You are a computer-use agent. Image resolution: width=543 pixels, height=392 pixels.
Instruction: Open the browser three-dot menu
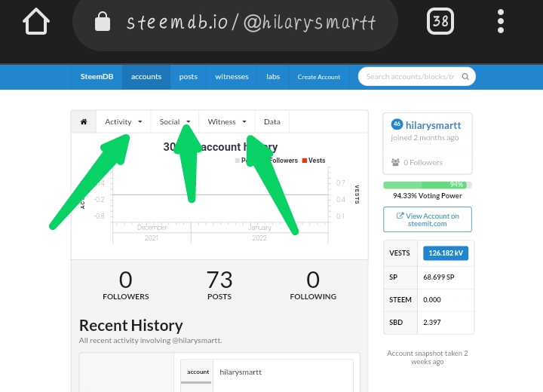501,21
